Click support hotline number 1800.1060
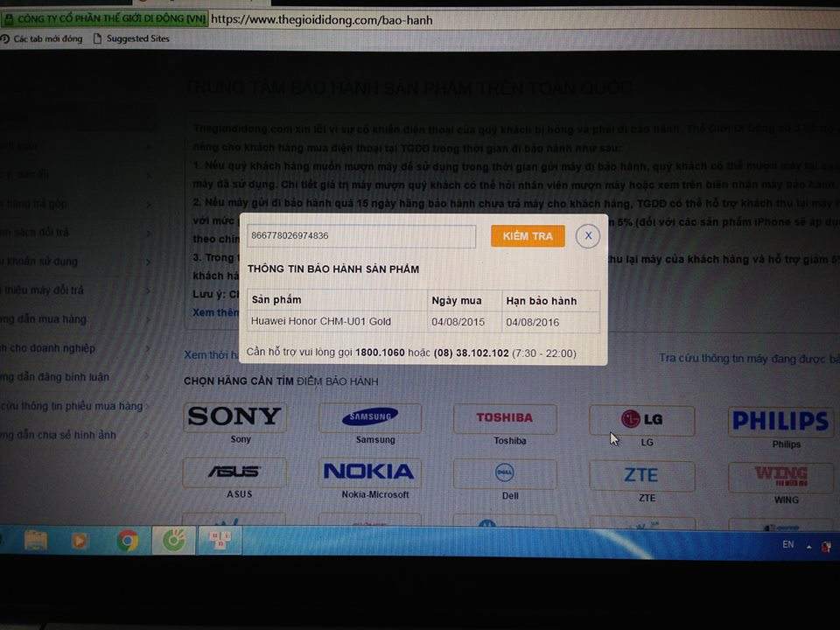The image size is (840, 630). [380, 353]
